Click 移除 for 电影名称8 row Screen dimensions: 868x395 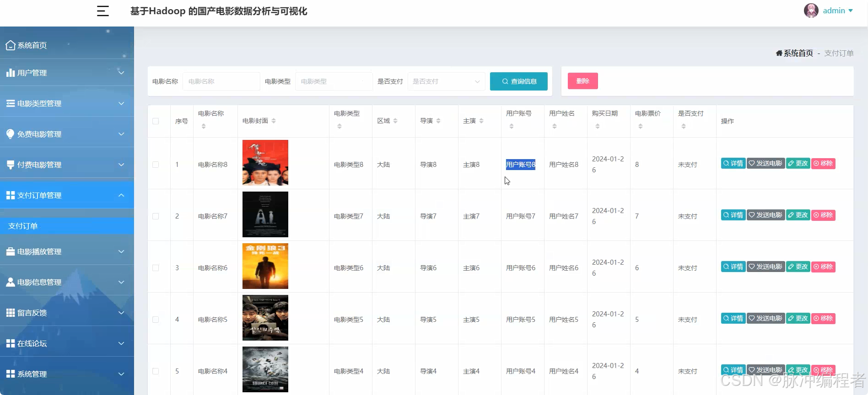pyautogui.click(x=823, y=163)
